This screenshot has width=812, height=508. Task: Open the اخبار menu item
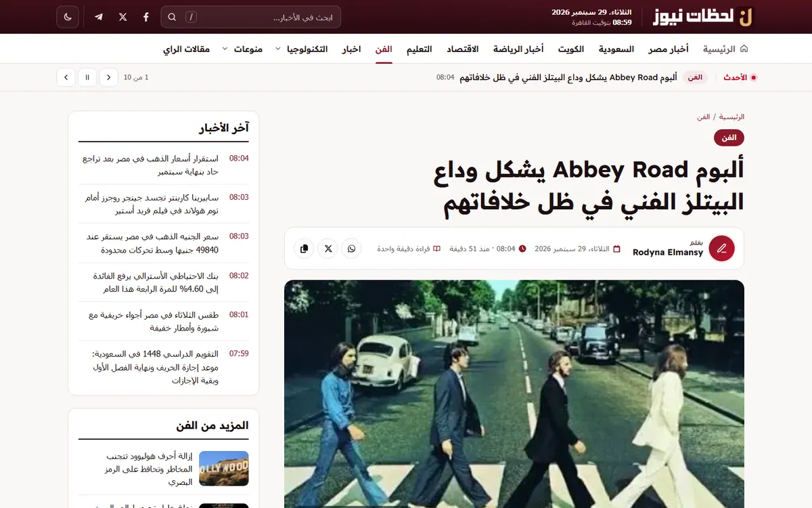(351, 49)
